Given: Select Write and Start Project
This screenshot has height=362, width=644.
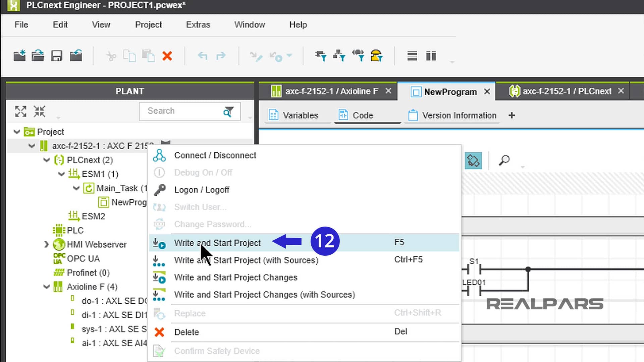Looking at the screenshot, I should click(304, 243).
